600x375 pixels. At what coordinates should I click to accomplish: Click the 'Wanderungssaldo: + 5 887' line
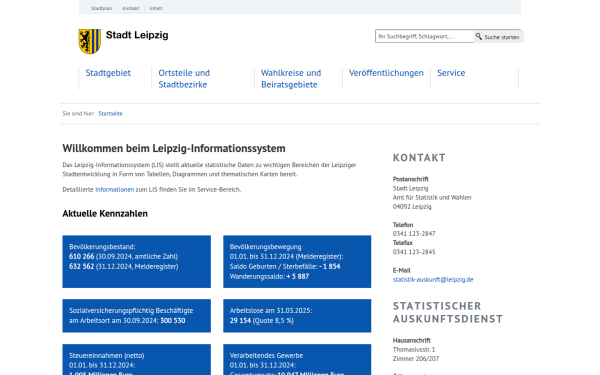click(269, 276)
